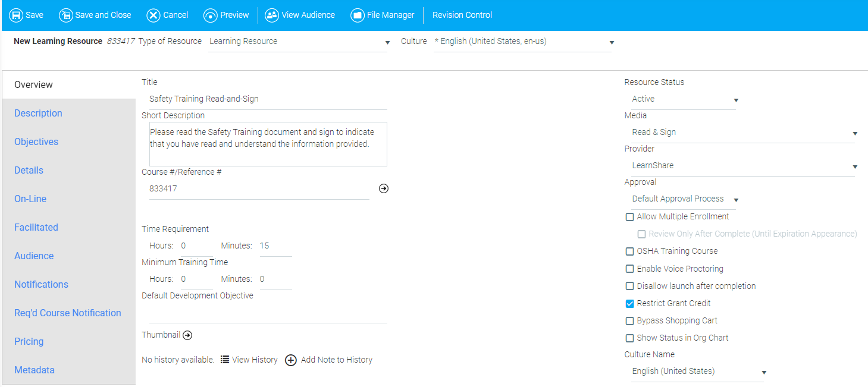This screenshot has width=868, height=387.
Task: Click the Save disk icon
Action: click(x=16, y=15)
